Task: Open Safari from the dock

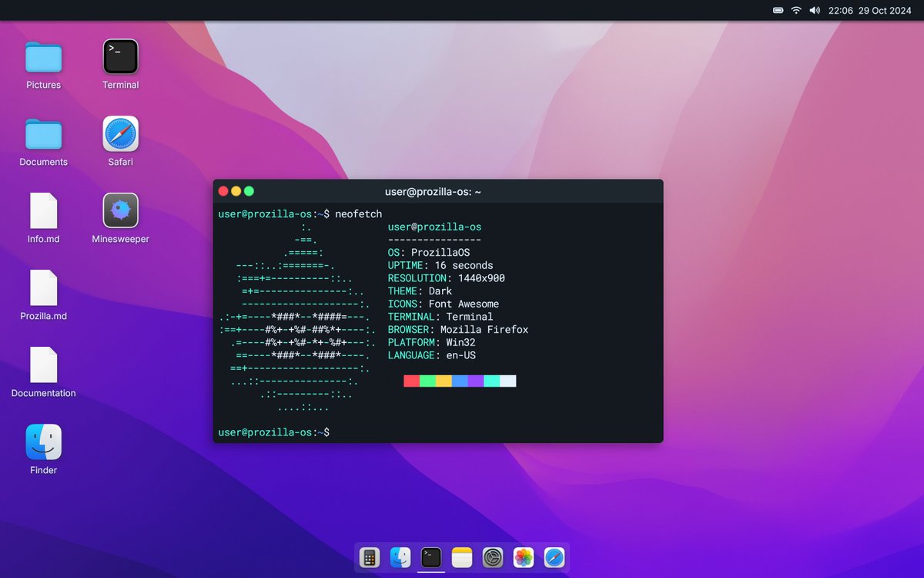Action: click(554, 557)
